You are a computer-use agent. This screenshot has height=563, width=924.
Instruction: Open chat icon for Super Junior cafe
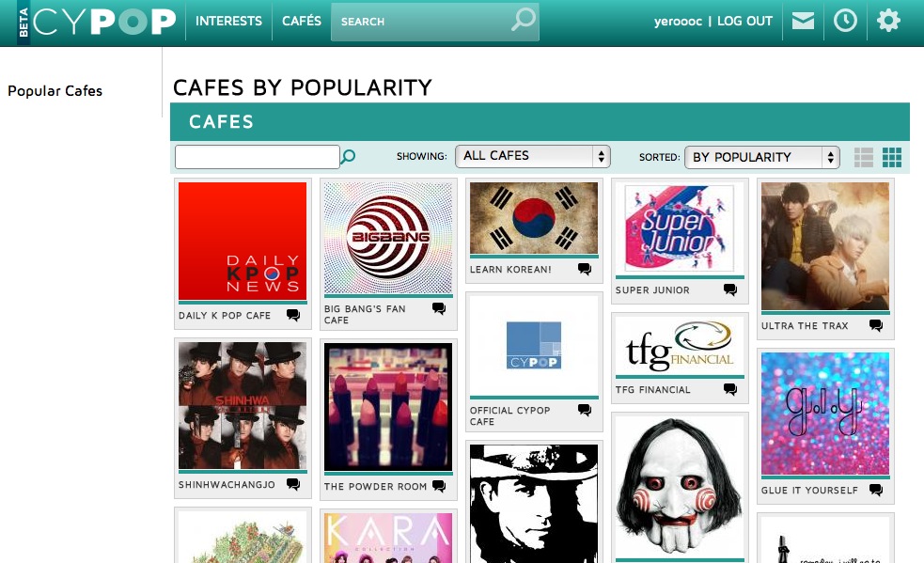[x=730, y=289]
